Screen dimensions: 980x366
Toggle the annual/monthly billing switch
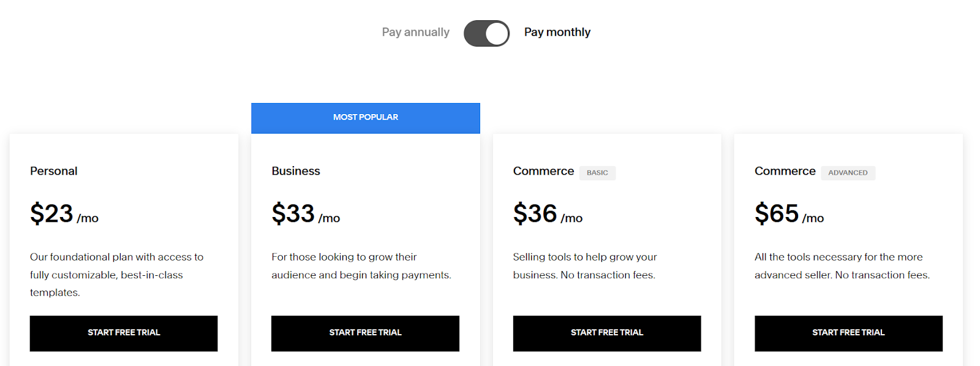pos(486,33)
